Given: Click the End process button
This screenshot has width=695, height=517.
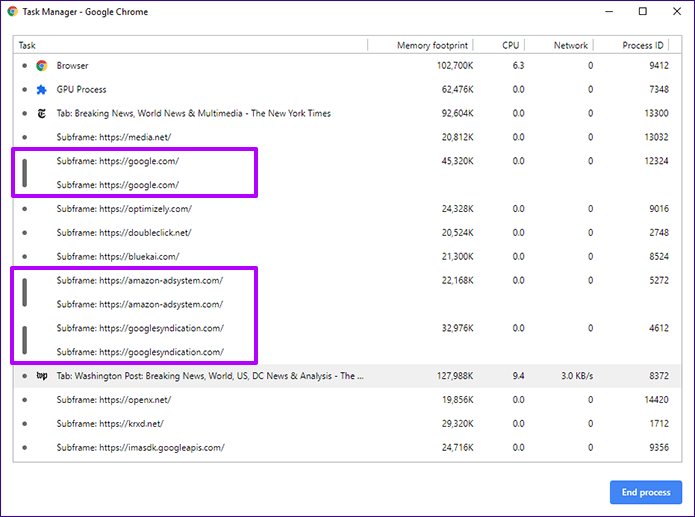Looking at the screenshot, I should (646, 492).
